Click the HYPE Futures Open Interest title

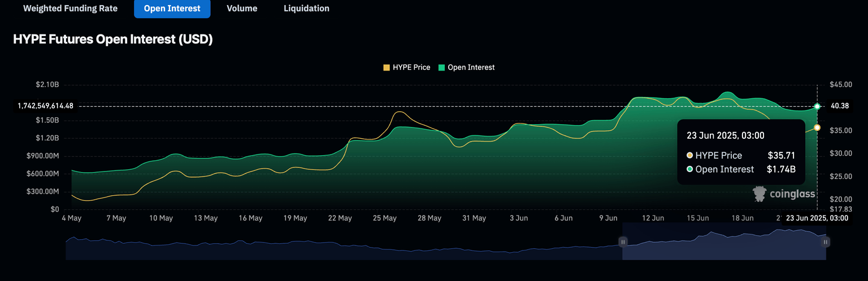point(112,39)
